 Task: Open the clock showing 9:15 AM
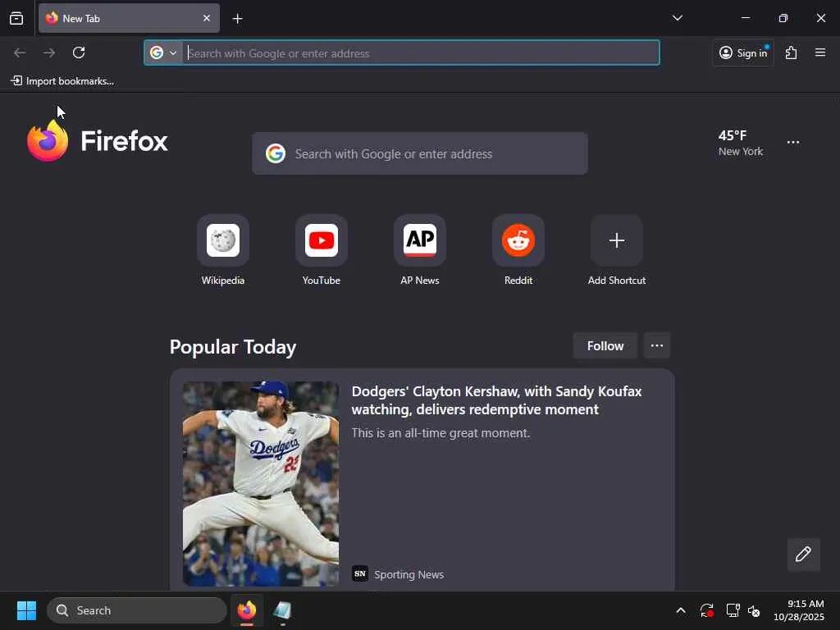799,610
